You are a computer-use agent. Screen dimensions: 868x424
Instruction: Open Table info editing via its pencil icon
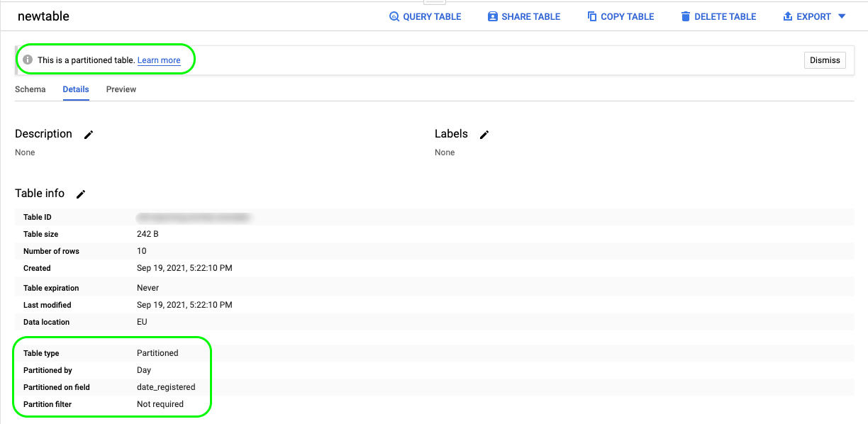click(x=81, y=194)
